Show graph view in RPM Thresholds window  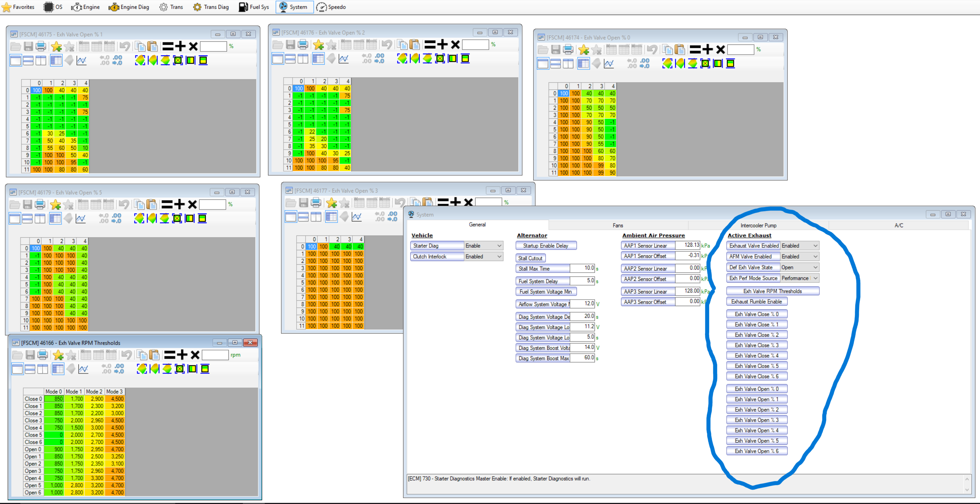point(83,369)
